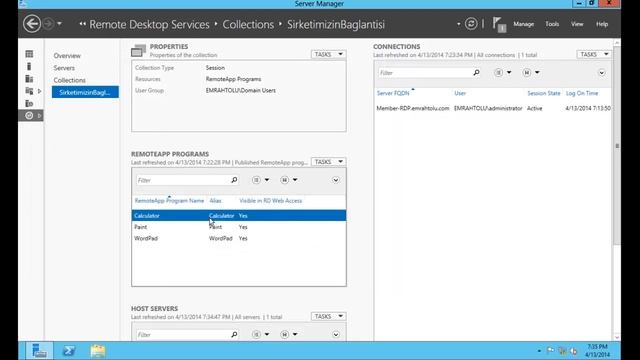The width and height of the screenshot is (640, 360).
Task: Click the Connections filter box
Action: click(x=424, y=73)
